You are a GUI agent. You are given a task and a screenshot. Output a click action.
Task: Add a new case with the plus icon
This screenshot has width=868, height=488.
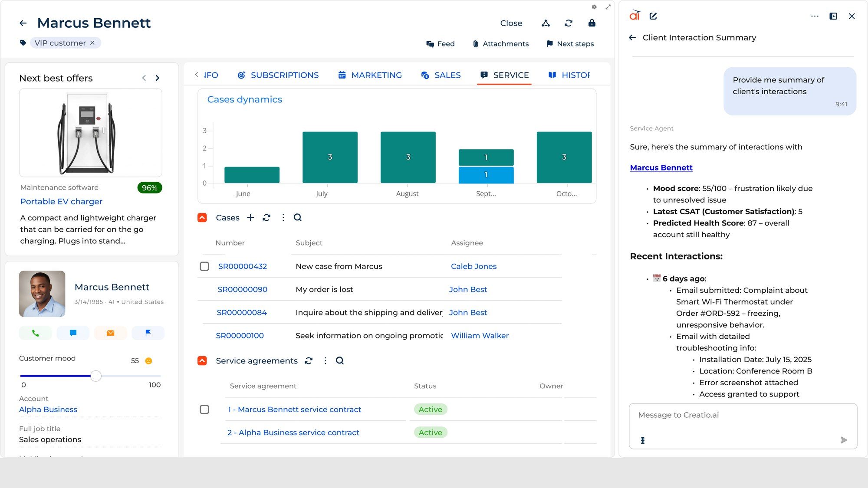click(x=250, y=217)
